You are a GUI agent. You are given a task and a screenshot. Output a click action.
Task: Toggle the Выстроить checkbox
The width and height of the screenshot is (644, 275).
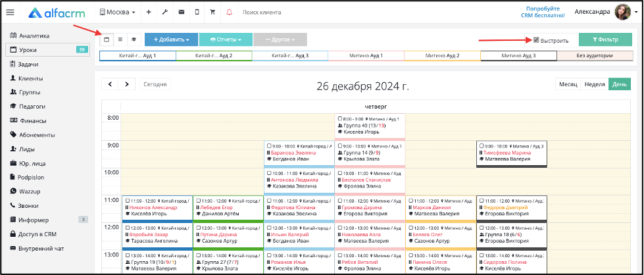(x=536, y=40)
